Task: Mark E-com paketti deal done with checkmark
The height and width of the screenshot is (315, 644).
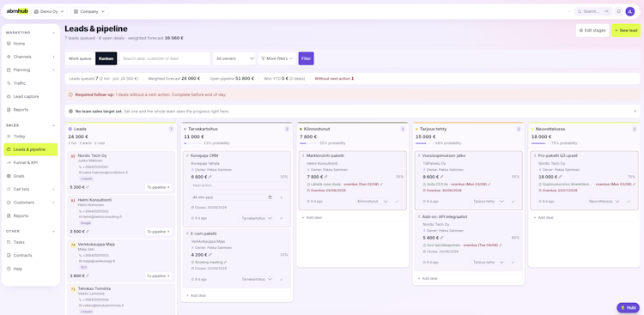Action: tap(282, 279)
